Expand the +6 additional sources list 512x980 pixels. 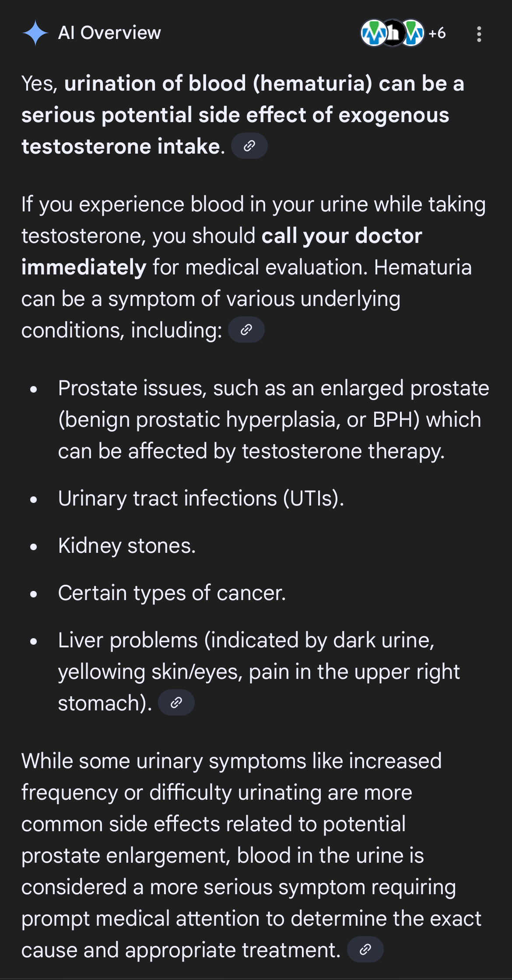[437, 33]
